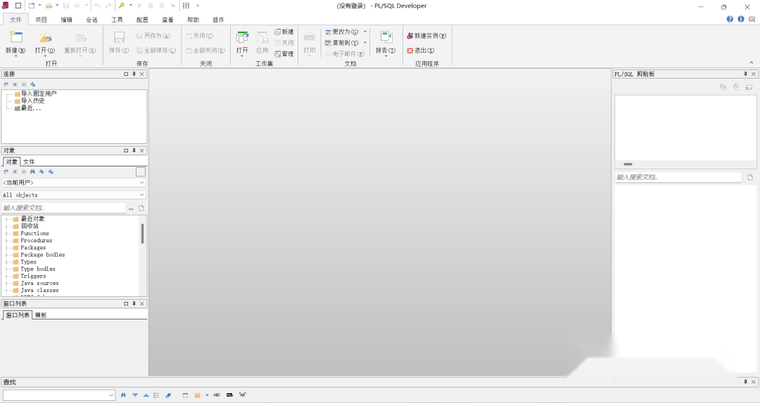Select 最近... in the connection tree

coord(31,108)
